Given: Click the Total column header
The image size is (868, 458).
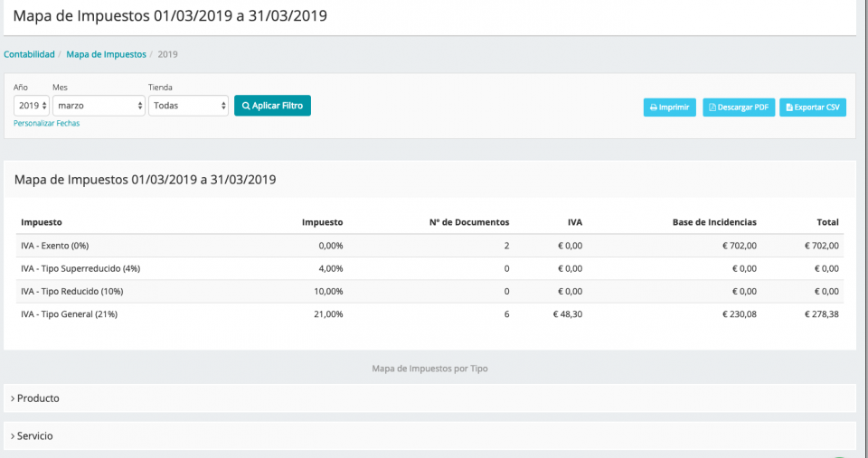Looking at the screenshot, I should tap(826, 222).
